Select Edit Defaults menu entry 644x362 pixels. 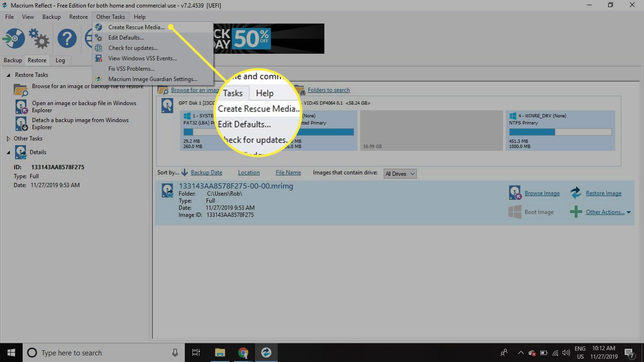click(153, 38)
